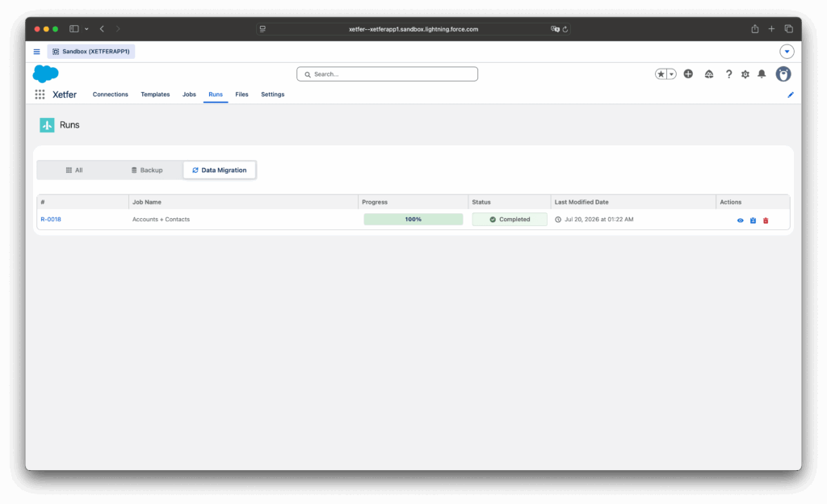The height and width of the screenshot is (504, 827).
Task: Filter runs by Data Migration
Action: pos(220,170)
